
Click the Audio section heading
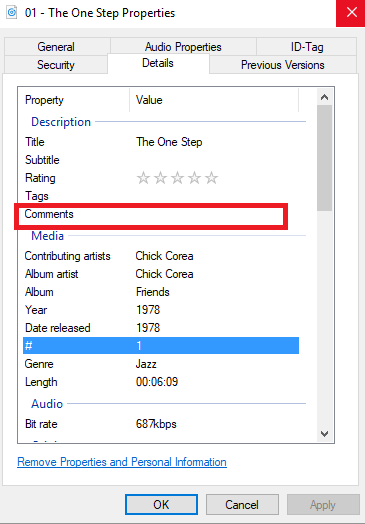[47, 404]
